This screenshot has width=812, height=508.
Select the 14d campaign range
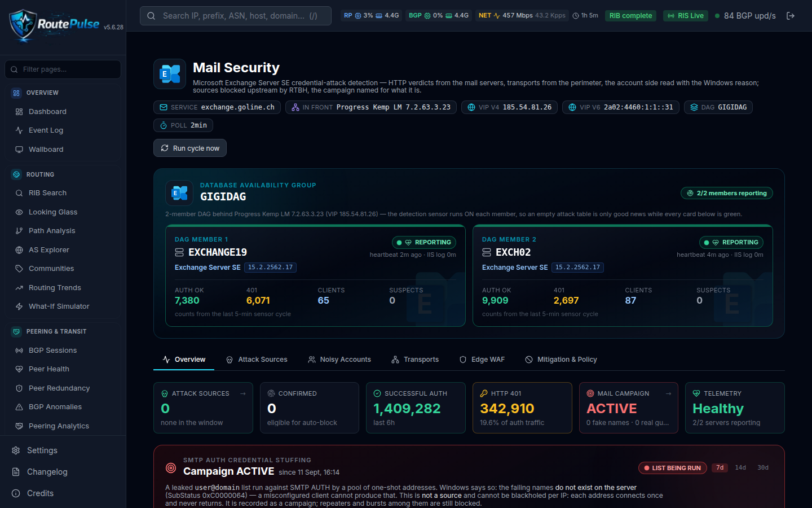pos(740,468)
